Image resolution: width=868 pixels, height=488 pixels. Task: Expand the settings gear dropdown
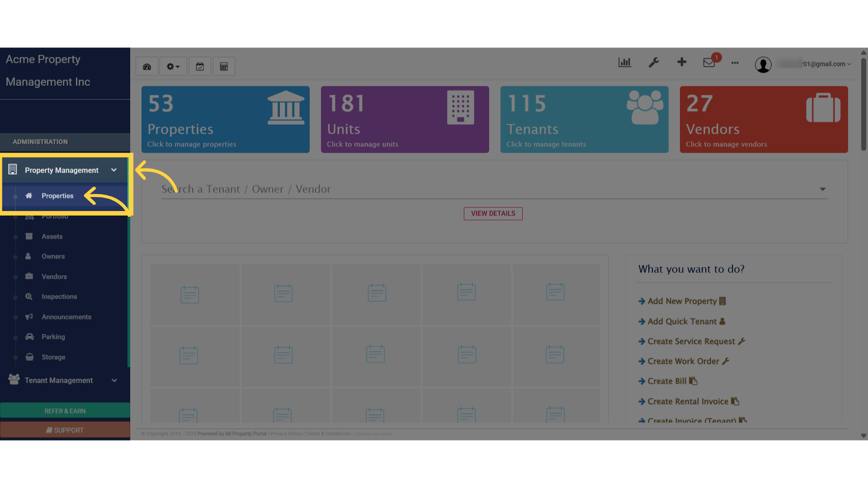point(173,66)
